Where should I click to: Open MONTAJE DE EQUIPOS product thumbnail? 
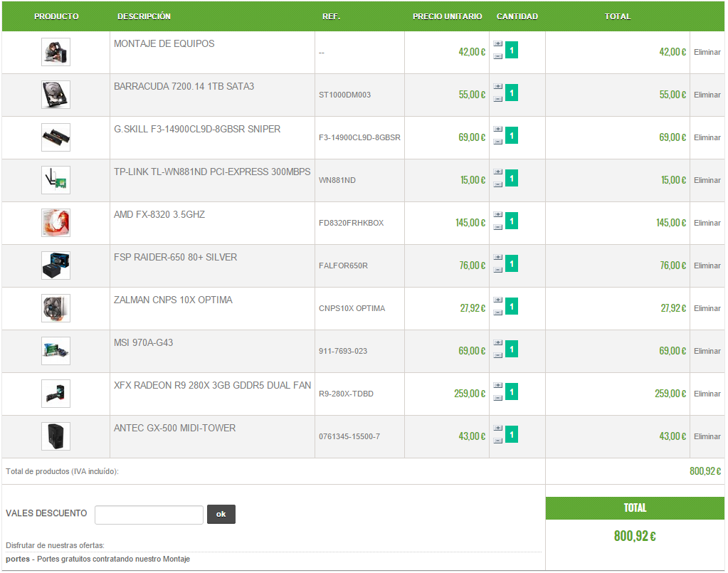[x=56, y=52]
